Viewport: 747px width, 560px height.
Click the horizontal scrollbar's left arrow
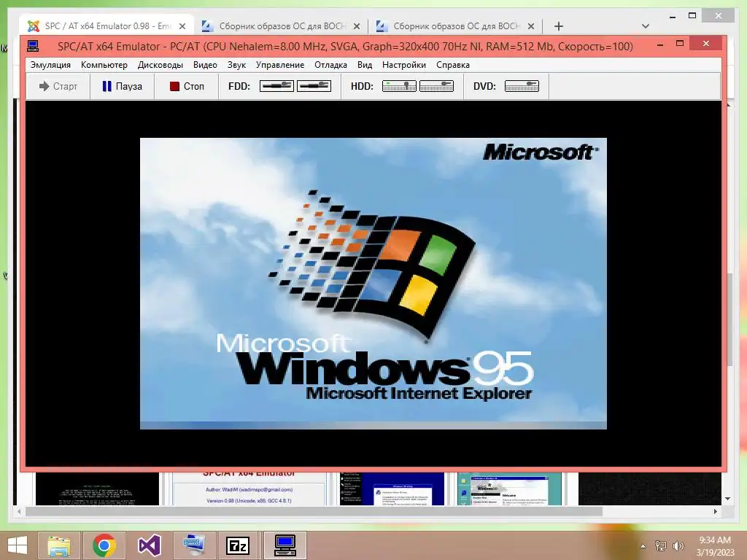tap(19, 511)
